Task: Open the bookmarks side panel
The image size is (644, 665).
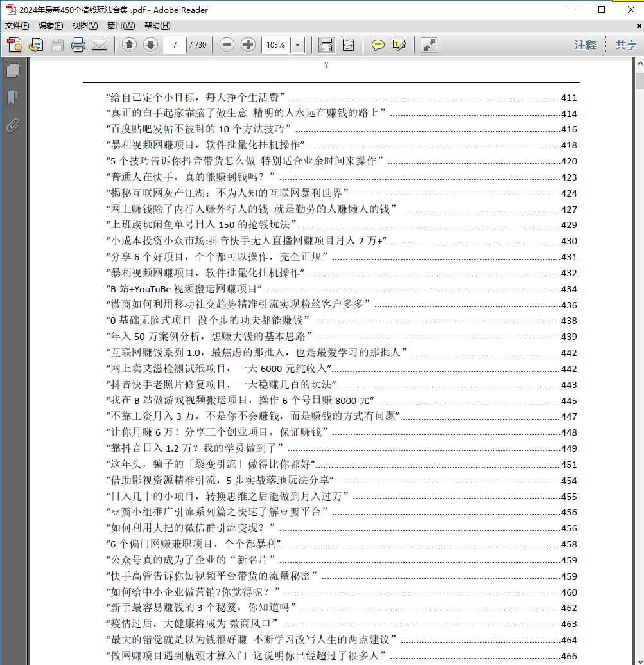Action: point(13,98)
